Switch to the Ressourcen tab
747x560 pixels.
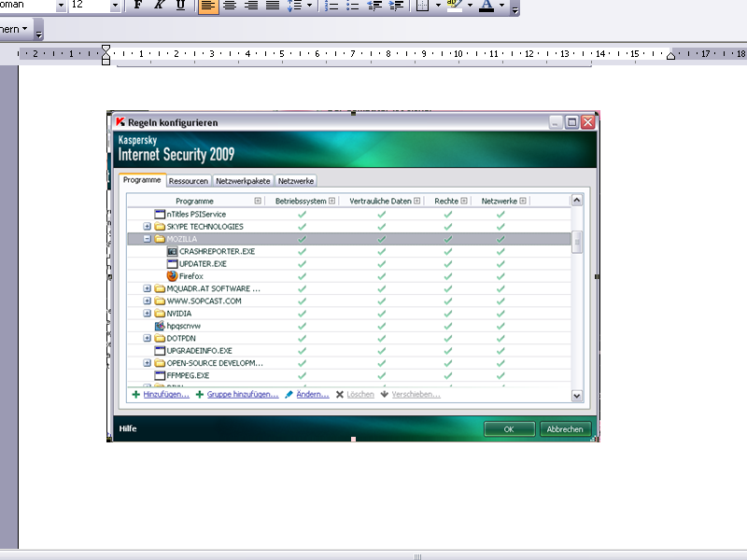coord(189,181)
